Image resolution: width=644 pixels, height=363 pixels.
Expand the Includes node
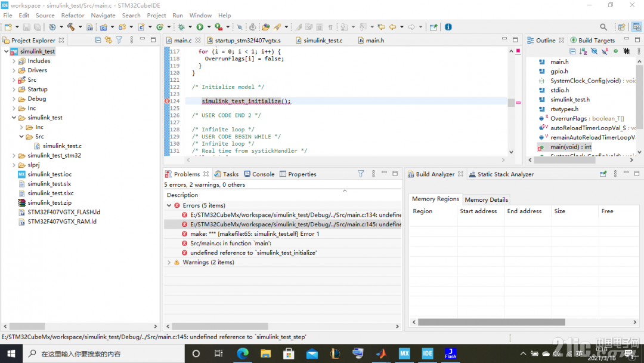tap(14, 61)
